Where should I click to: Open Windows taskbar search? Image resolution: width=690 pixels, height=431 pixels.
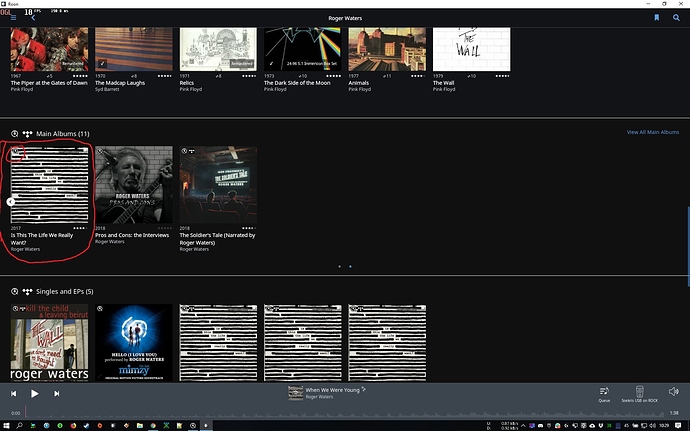click(19, 426)
